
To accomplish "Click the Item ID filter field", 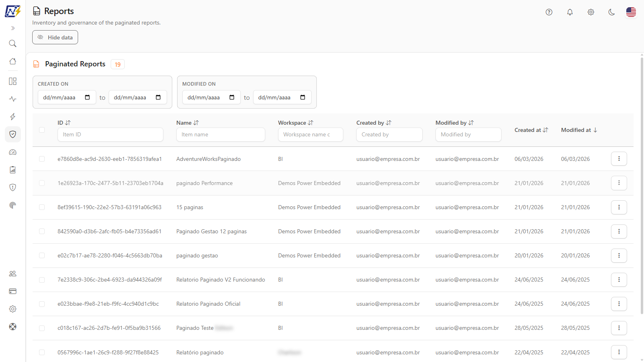I will [x=110, y=134].
